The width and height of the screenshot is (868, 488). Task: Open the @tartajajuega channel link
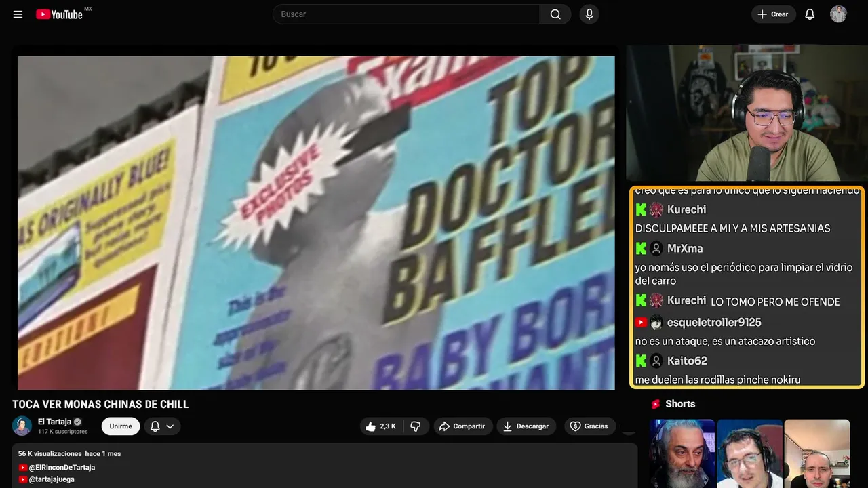52,479
